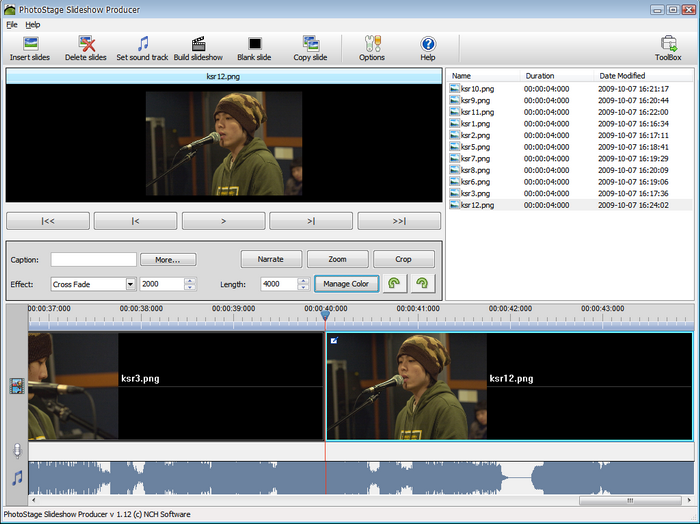The height and width of the screenshot is (524, 700).
Task: Open the File menu
Action: pos(11,24)
